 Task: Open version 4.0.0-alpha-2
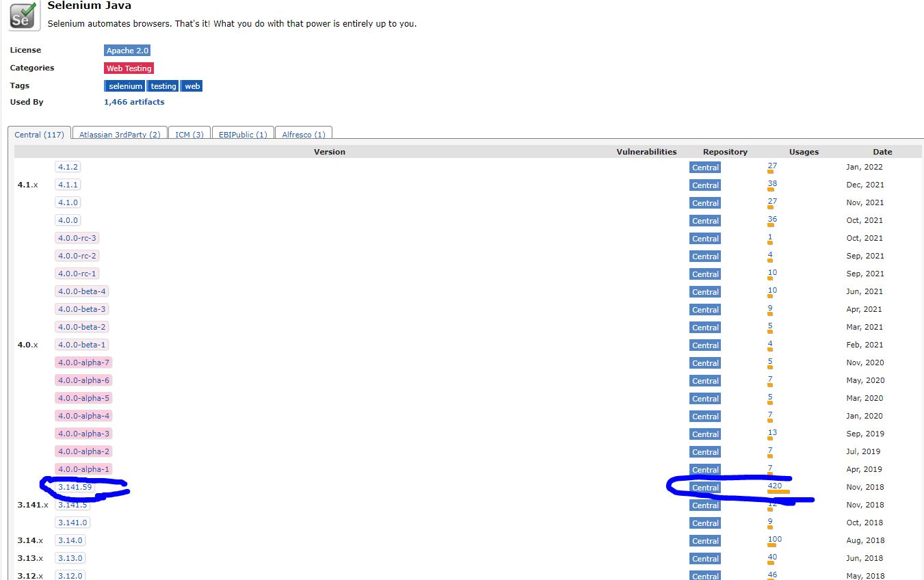[x=83, y=451]
